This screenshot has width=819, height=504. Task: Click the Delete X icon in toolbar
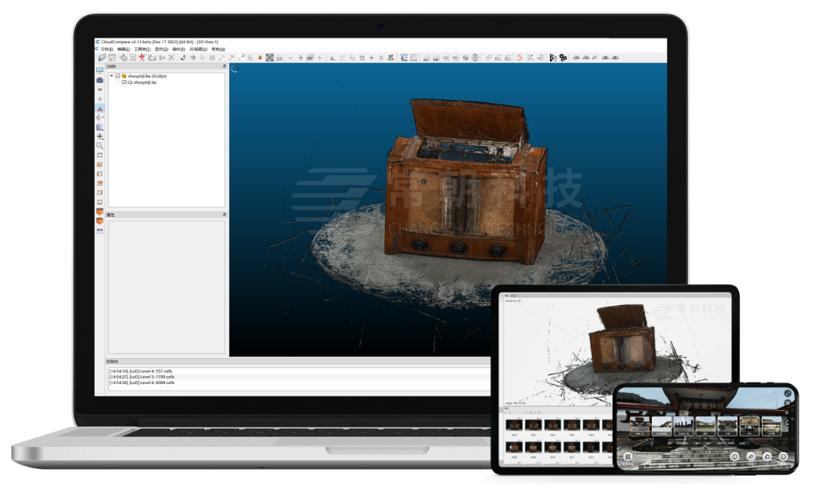(171, 58)
